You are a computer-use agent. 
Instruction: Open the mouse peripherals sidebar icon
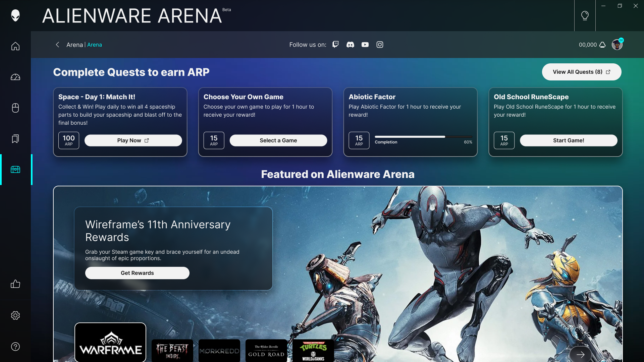point(15,108)
